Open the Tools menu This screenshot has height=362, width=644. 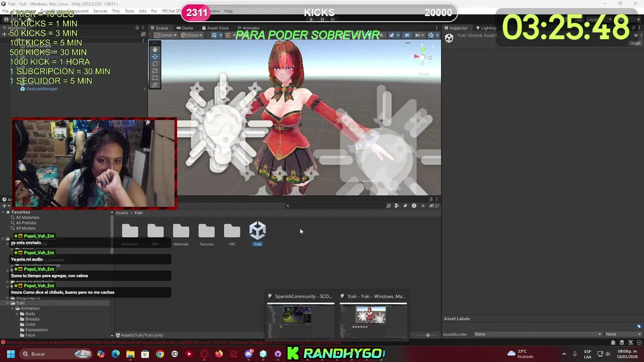tap(129, 11)
